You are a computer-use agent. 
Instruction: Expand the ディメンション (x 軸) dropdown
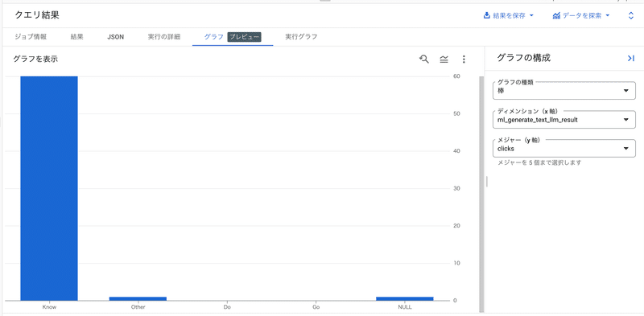pos(564,120)
